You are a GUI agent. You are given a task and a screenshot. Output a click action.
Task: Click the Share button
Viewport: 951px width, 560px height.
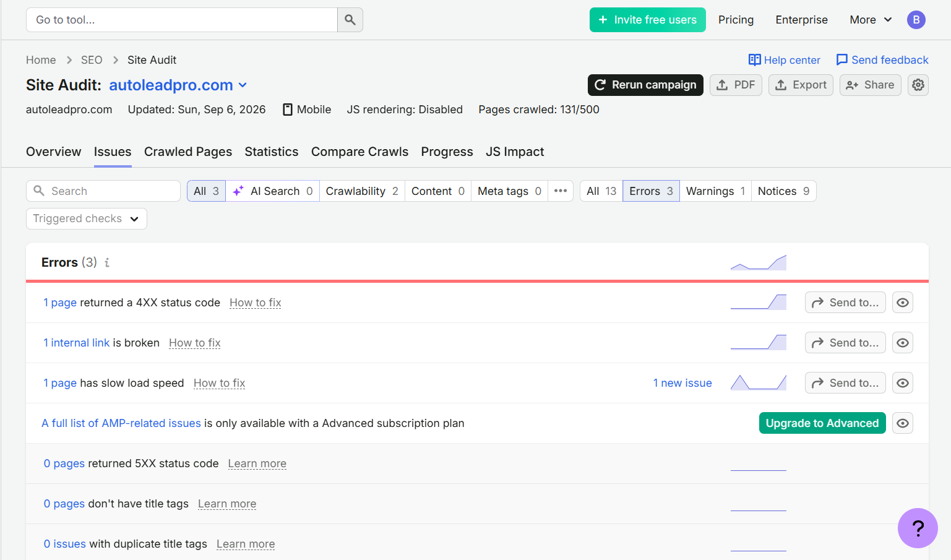[870, 85]
